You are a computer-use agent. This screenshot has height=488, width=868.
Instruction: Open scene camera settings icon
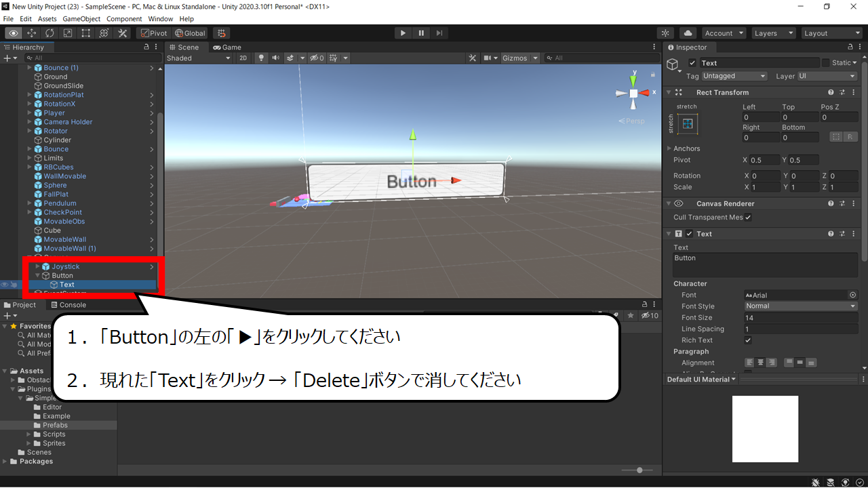pos(488,58)
